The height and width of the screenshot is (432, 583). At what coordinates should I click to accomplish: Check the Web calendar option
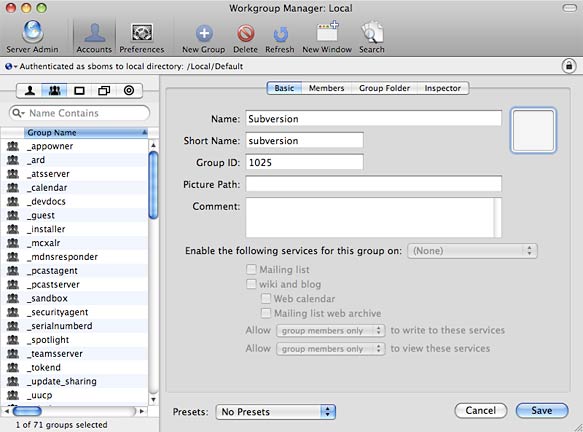[266, 299]
